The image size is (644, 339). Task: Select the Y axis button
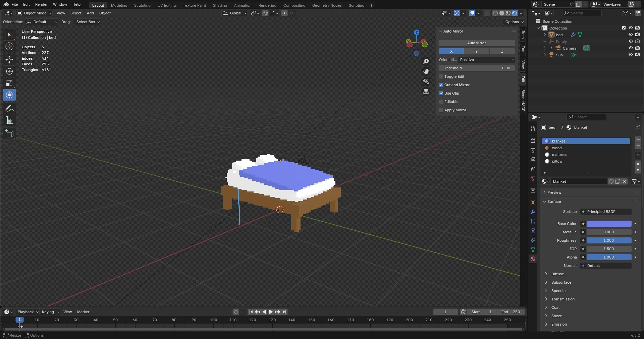tap(476, 51)
